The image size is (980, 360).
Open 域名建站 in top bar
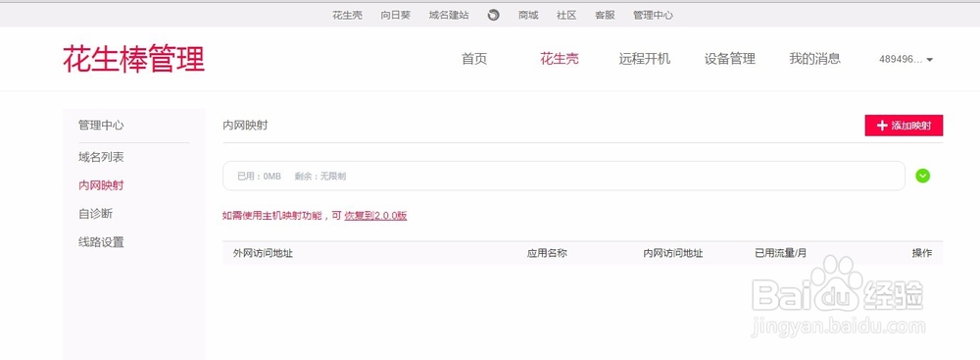coord(449,15)
